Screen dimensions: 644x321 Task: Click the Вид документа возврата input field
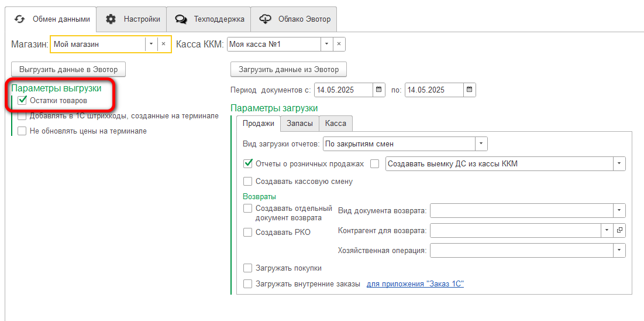(522, 211)
